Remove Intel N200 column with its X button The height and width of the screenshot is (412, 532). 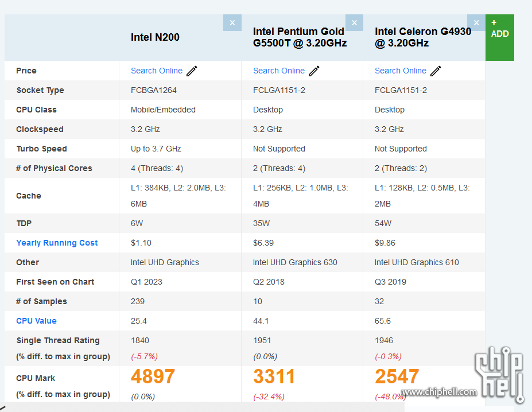click(232, 23)
